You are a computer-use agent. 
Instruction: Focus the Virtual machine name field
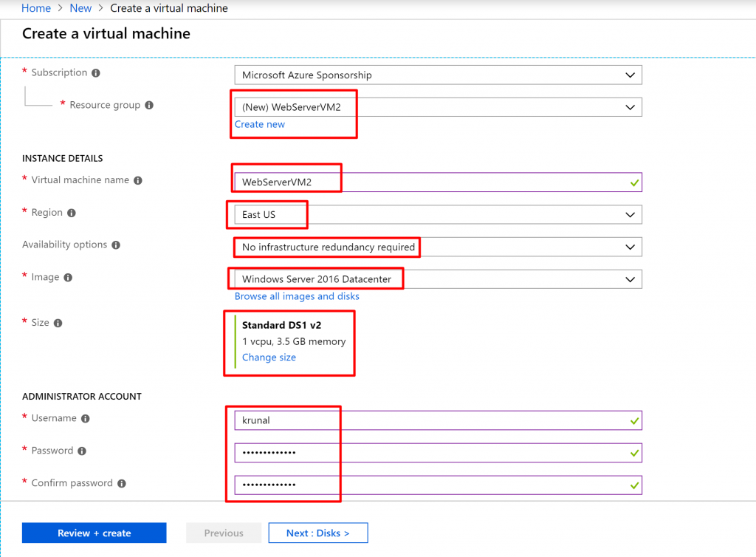(438, 182)
